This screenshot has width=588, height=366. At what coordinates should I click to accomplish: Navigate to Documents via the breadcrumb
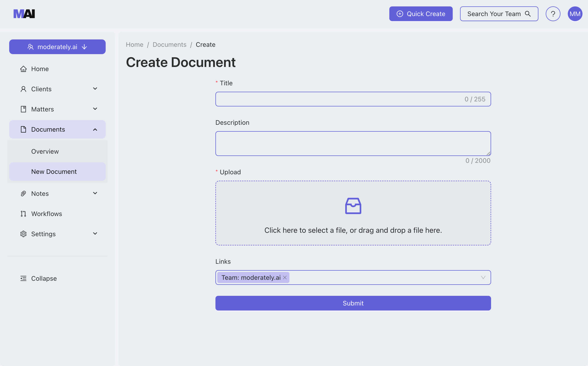pos(169,44)
